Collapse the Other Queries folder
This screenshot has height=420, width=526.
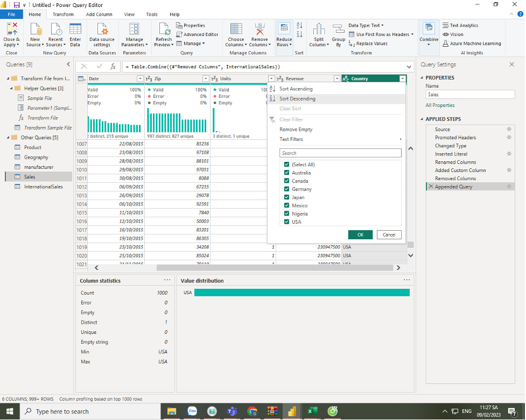pyautogui.click(x=8, y=138)
